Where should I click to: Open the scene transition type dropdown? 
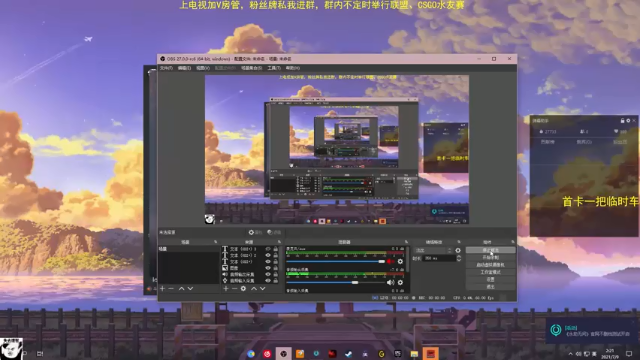433,251
